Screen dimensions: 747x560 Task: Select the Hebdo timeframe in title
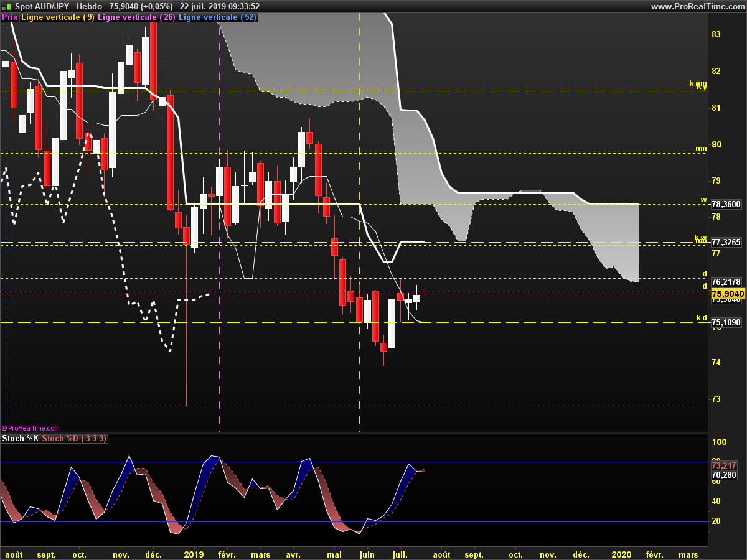coord(89,6)
